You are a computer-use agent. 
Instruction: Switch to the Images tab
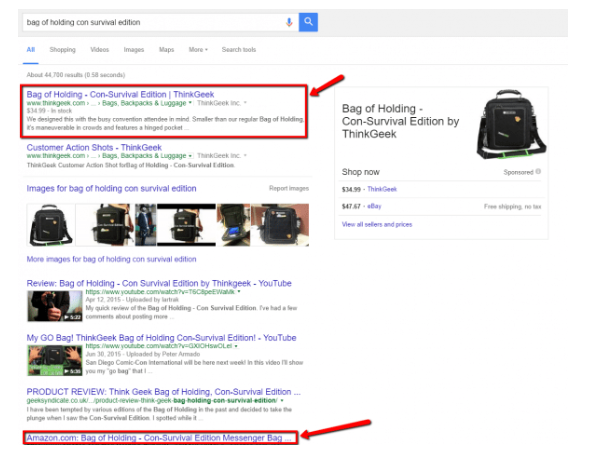[133, 49]
